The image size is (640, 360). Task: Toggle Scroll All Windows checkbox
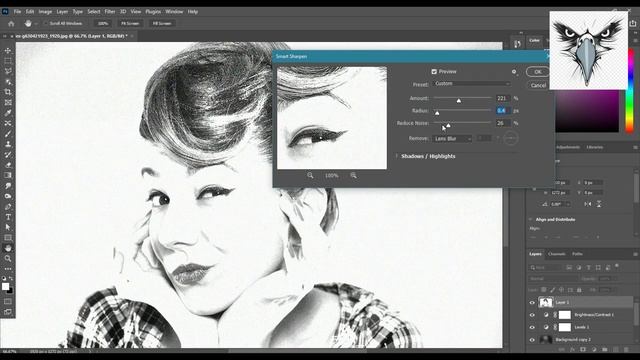pyautogui.click(x=46, y=24)
